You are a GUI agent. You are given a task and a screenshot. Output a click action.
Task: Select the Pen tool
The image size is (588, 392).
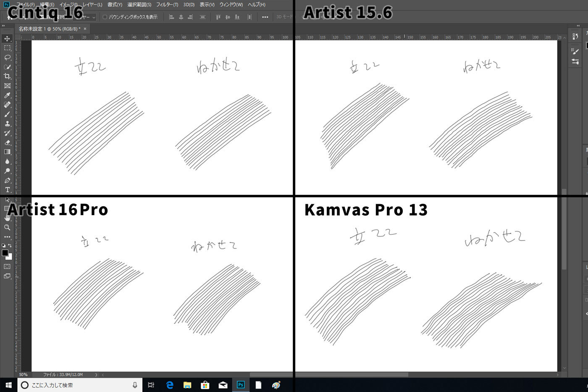pyautogui.click(x=7, y=180)
